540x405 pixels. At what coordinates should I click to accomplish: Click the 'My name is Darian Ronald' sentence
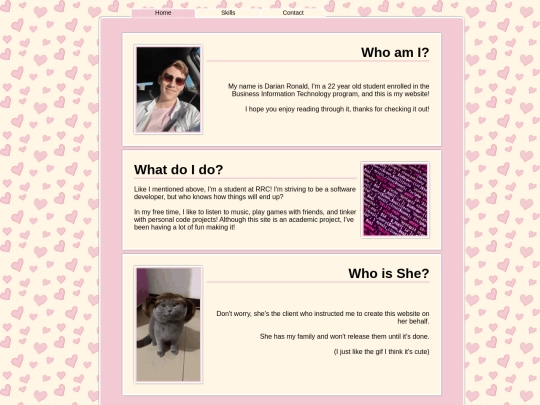coord(329,90)
